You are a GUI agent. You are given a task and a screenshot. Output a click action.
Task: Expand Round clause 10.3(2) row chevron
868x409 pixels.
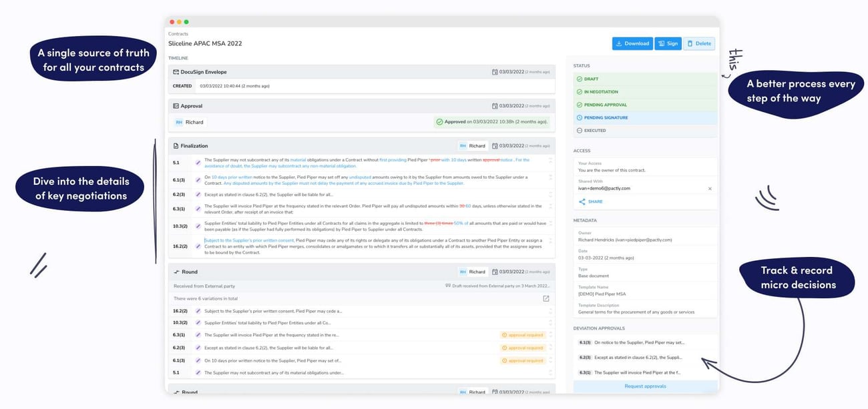point(550,323)
